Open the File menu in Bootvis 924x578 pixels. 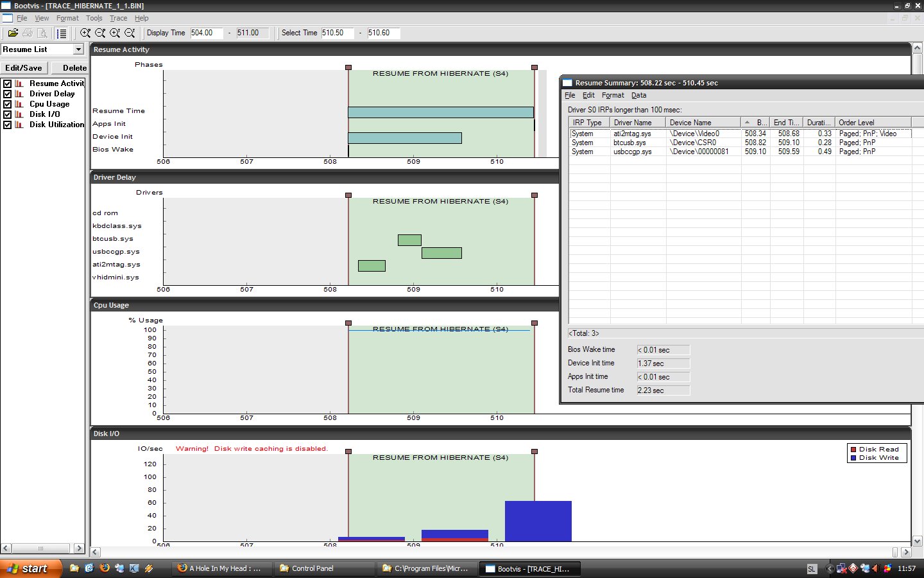coord(22,18)
